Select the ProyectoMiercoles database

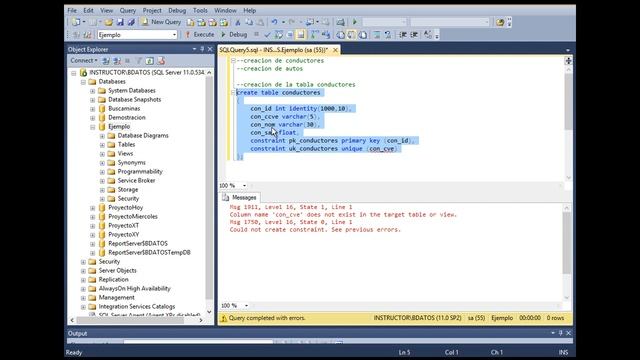click(133, 216)
